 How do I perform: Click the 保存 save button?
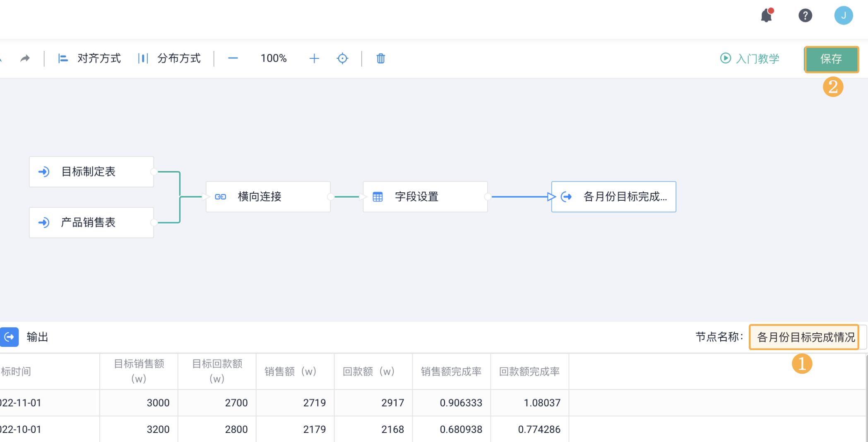[831, 59]
